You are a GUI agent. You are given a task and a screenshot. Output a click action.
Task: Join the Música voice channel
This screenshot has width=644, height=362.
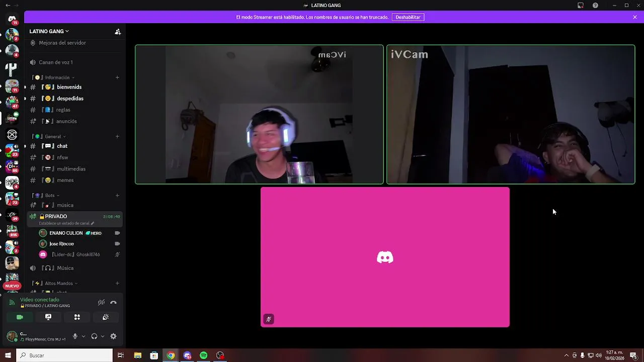74,268
